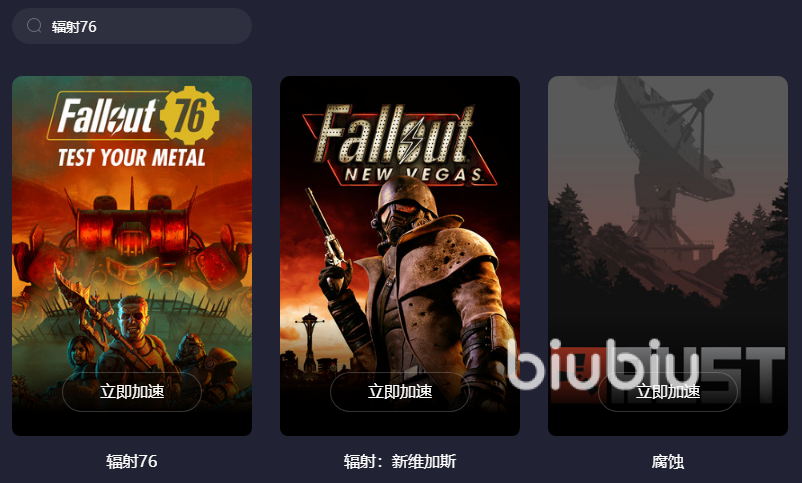The image size is (802, 483).
Task: Click the magnifier search icon
Action: click(34, 26)
